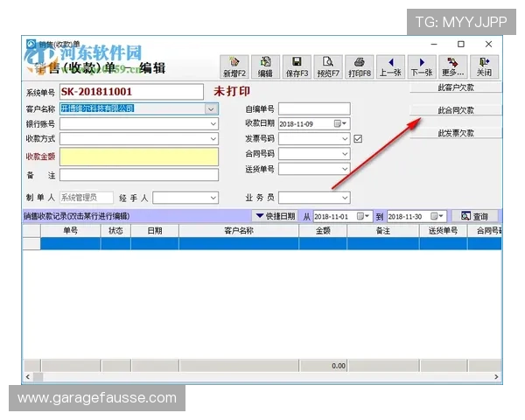Click the horizontal scrollbar right arrow
This screenshot has width=525, height=420.
point(496,377)
